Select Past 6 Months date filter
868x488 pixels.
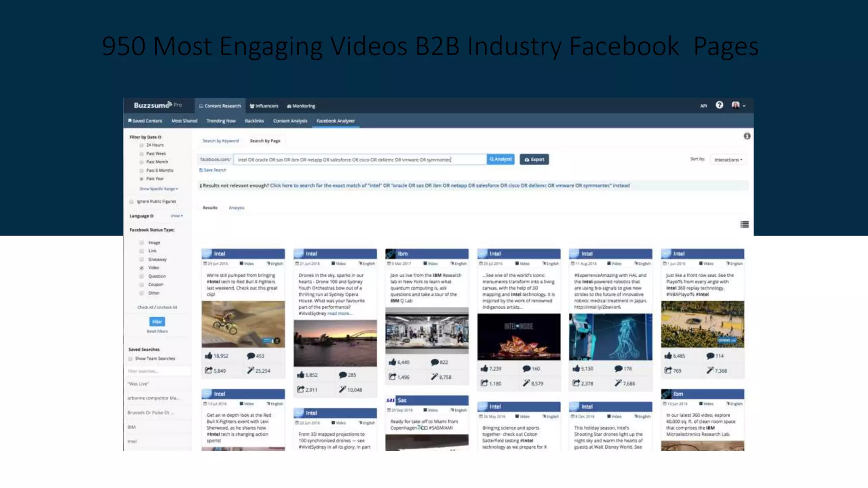click(x=142, y=170)
